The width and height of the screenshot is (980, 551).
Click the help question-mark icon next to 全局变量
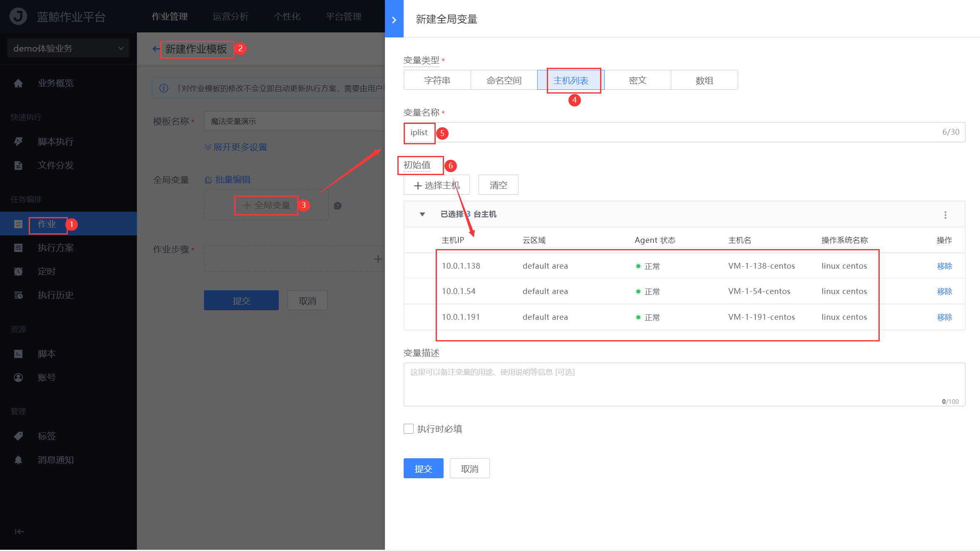[338, 205]
